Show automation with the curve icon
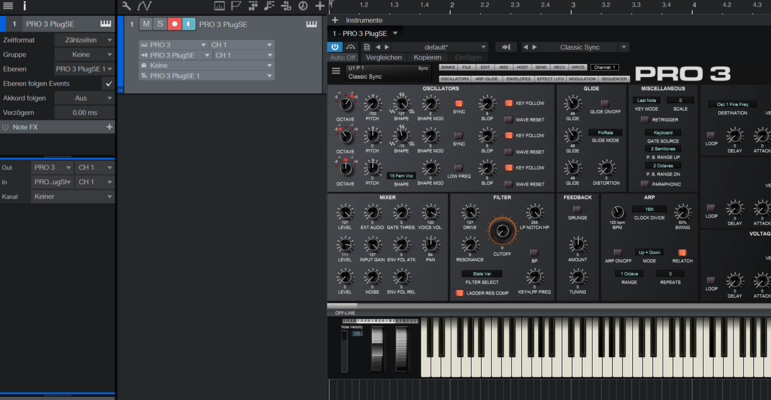 click(x=144, y=6)
